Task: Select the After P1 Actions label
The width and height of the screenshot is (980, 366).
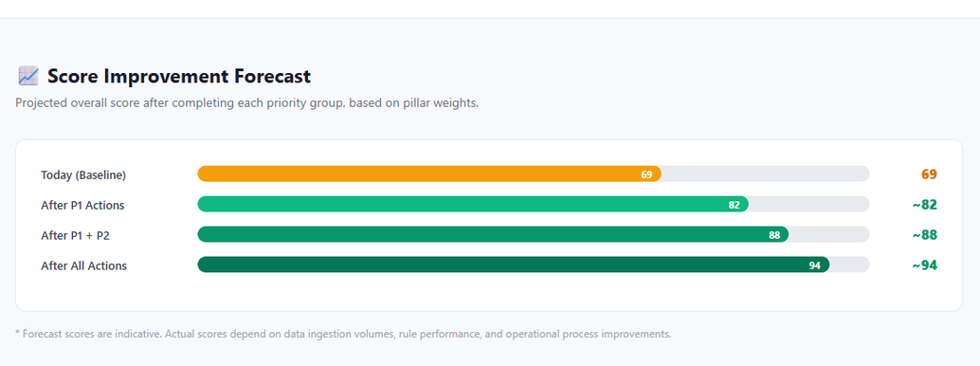Action: click(82, 205)
